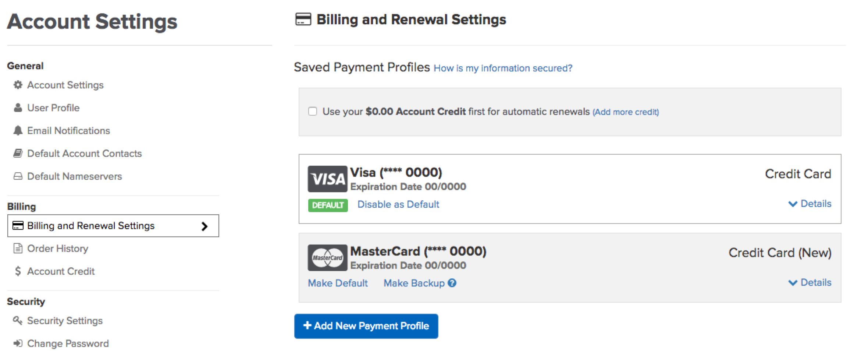The height and width of the screenshot is (355, 868).
Task: Click Add New Payment Profile button
Action: (x=366, y=326)
